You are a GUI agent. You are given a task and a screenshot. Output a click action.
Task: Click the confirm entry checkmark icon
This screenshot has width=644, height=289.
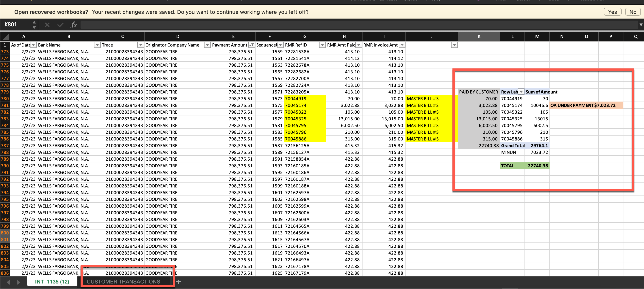[60, 25]
